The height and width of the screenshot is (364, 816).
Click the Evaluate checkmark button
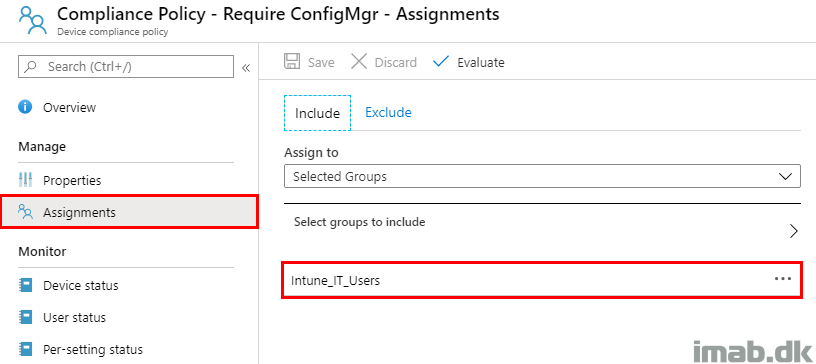468,62
